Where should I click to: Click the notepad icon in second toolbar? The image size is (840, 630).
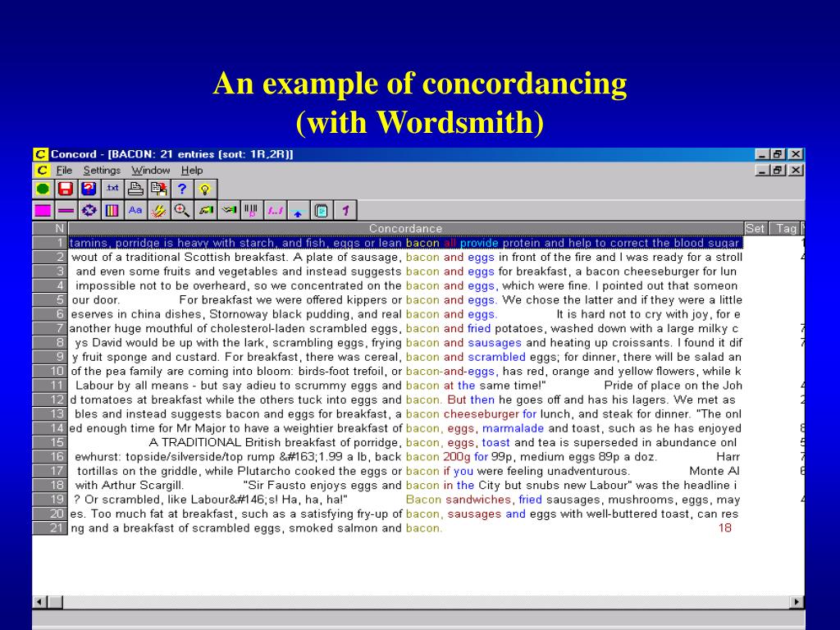click(322, 211)
